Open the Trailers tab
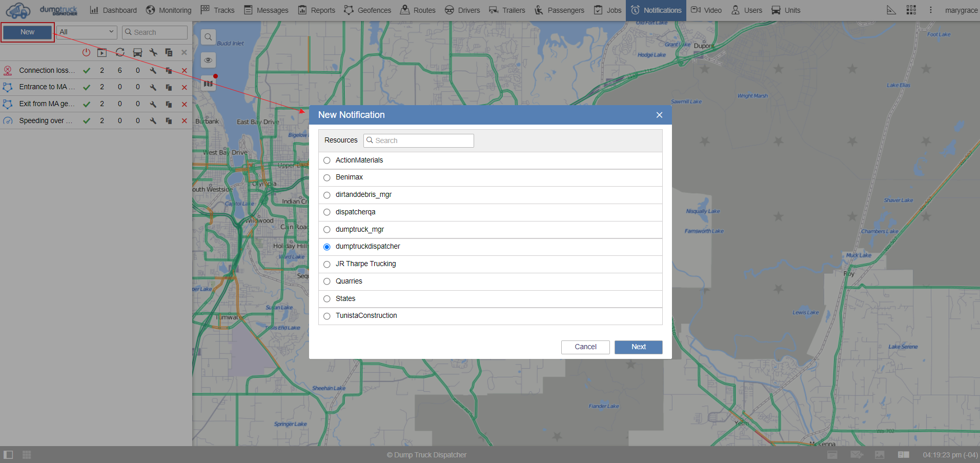980x463 pixels. coord(507,10)
